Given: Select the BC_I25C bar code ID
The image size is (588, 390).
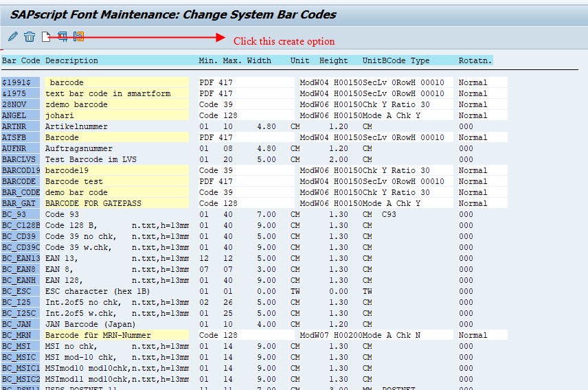Looking at the screenshot, I should click(x=21, y=313).
